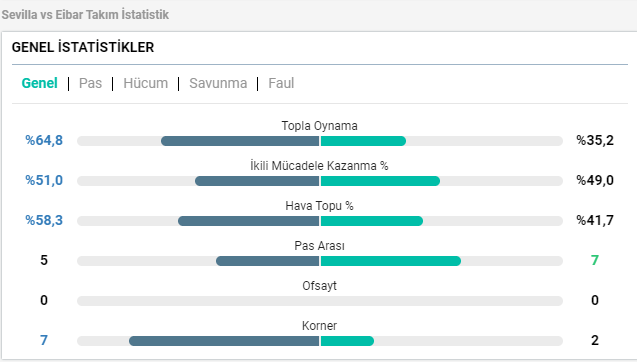Open the Hücum statistics tab
The height and width of the screenshot is (362, 637).
145,83
